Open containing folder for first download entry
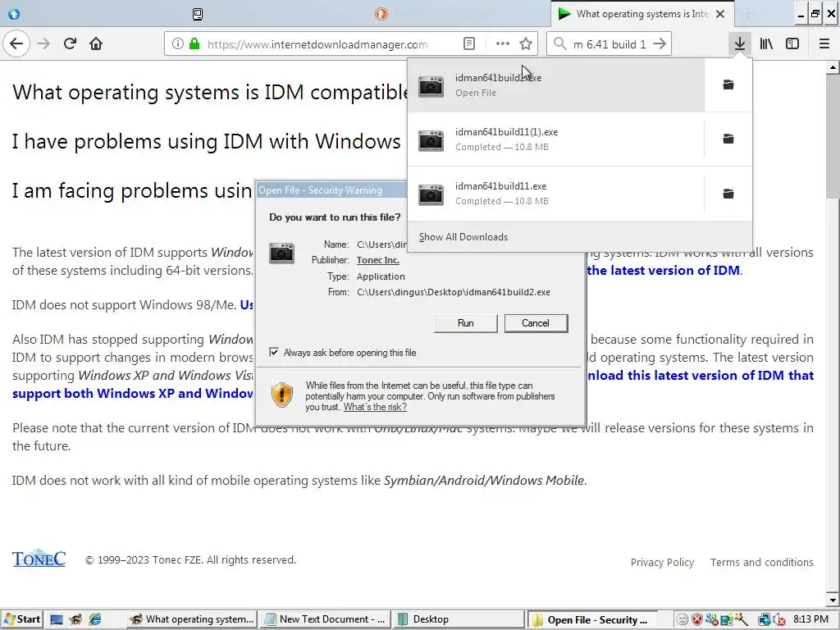Image resolution: width=840 pixels, height=630 pixels. point(728,84)
